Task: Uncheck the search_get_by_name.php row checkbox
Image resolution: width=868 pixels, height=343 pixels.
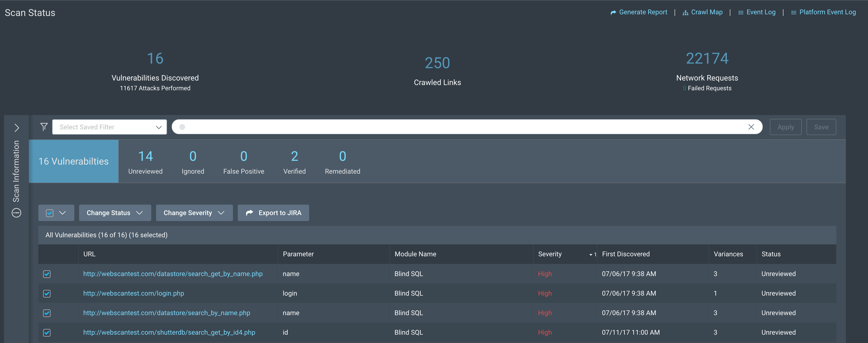Action: pos(47,274)
